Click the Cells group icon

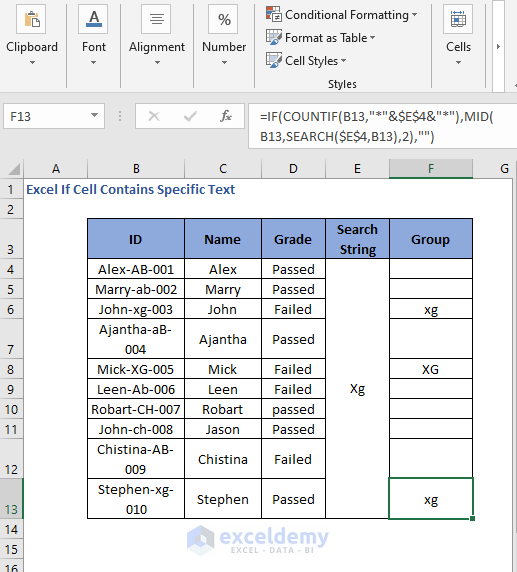click(458, 19)
